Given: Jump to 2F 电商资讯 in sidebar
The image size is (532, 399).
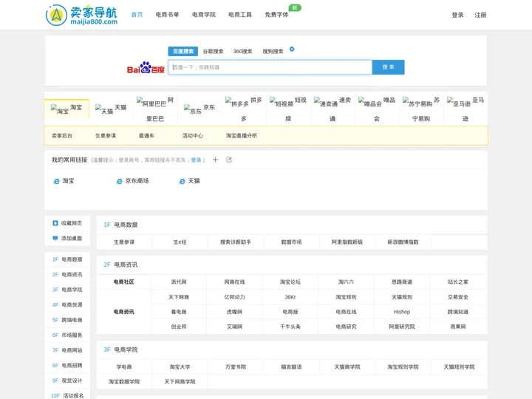Looking at the screenshot, I should point(67,274).
